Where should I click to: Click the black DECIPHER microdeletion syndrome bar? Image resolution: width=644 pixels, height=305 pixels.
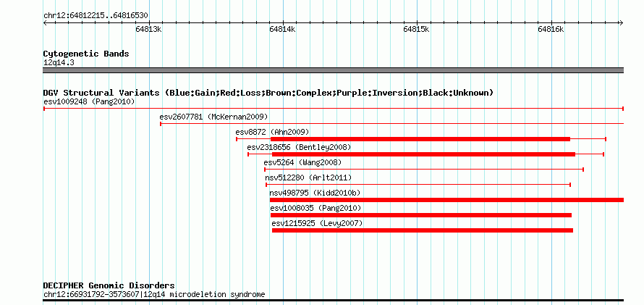point(334,301)
